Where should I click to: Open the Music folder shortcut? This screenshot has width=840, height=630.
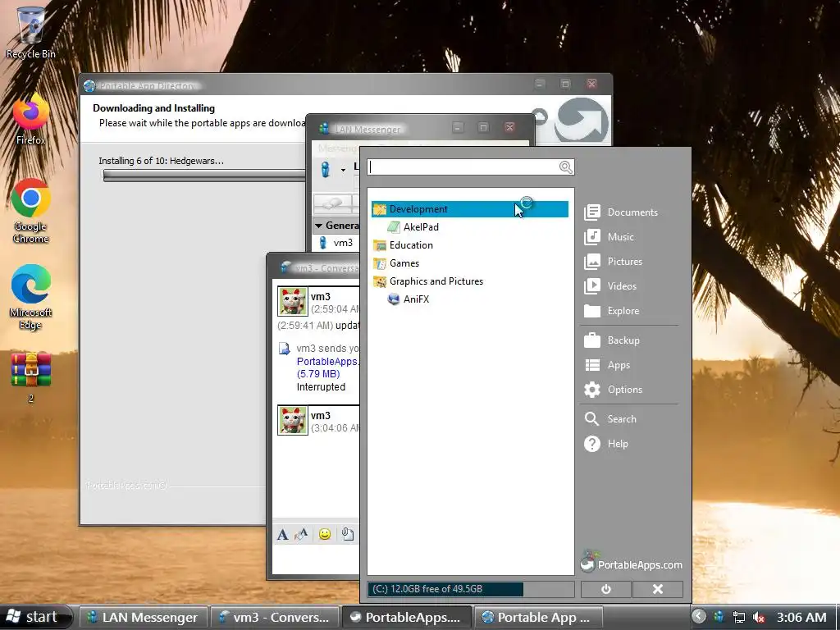pos(609,237)
